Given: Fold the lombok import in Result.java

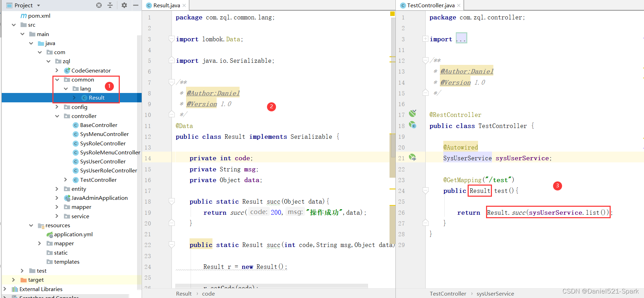Looking at the screenshot, I should tap(172, 39).
